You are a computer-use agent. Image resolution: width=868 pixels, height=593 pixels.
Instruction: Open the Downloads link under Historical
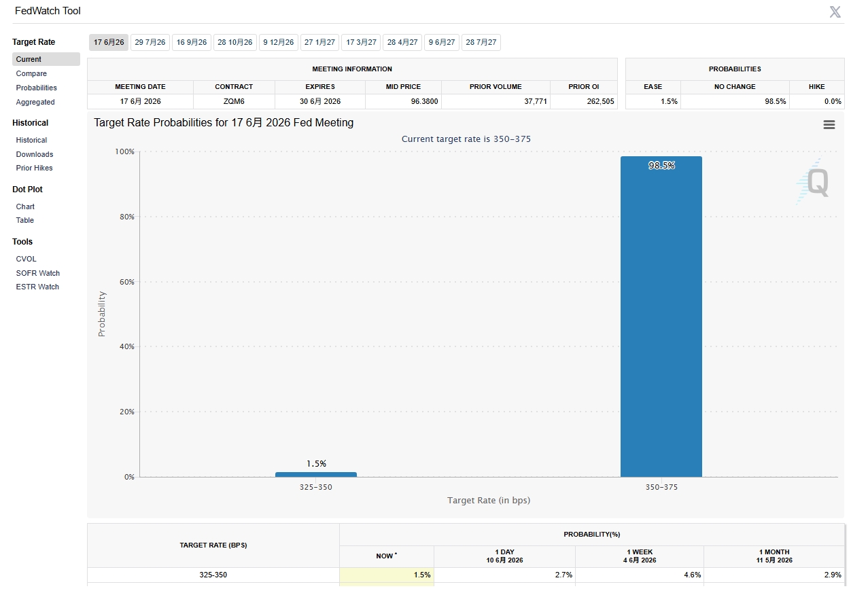(35, 154)
